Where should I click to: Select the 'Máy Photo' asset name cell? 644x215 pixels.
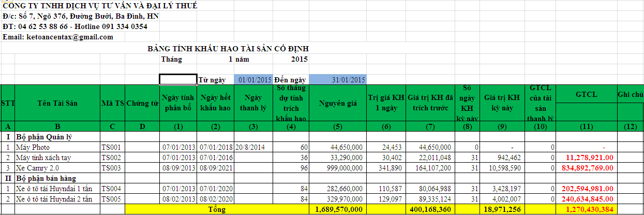[57, 147]
